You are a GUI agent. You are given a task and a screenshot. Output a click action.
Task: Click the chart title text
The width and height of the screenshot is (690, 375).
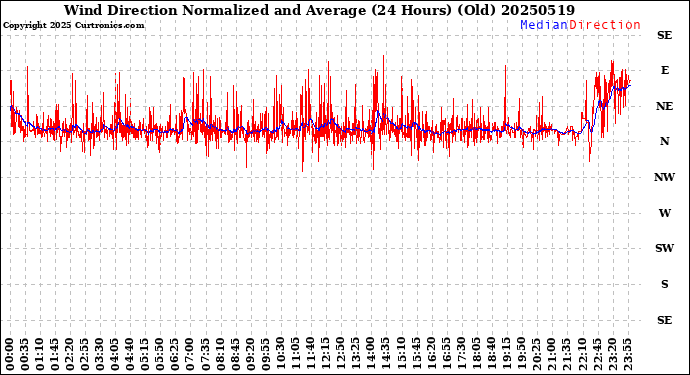tap(319, 10)
